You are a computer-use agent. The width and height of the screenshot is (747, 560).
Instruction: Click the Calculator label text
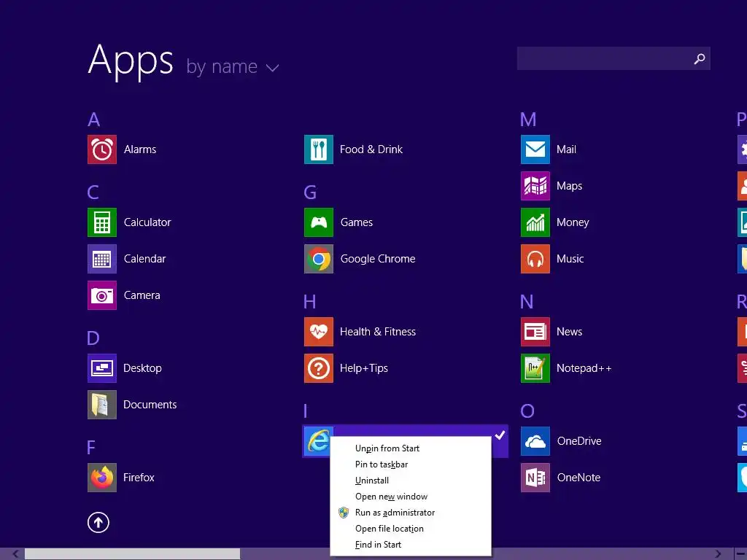click(x=147, y=222)
